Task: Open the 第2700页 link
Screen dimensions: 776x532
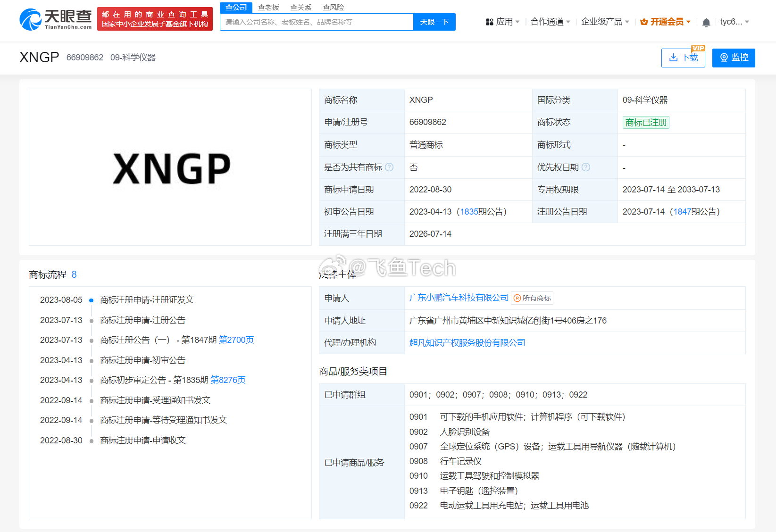Action: [x=236, y=340]
